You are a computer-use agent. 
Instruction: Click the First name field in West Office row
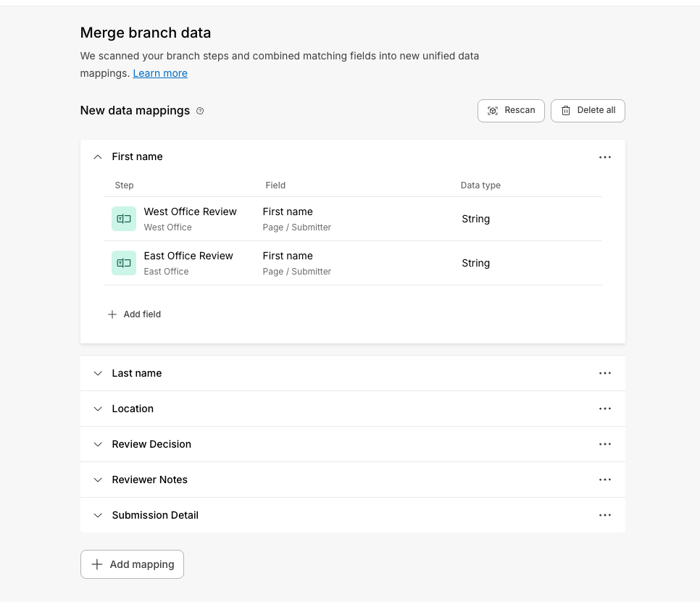pos(288,212)
